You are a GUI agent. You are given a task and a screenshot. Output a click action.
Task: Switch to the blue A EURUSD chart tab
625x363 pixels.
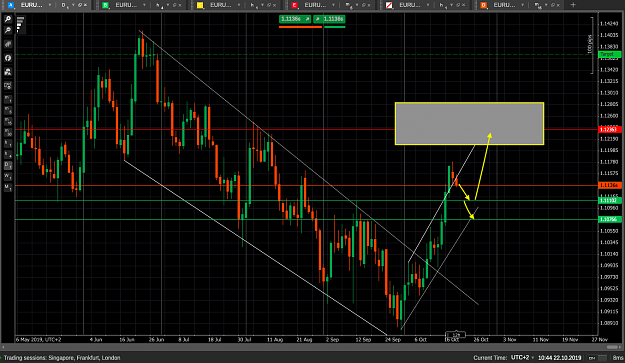click(x=31, y=5)
